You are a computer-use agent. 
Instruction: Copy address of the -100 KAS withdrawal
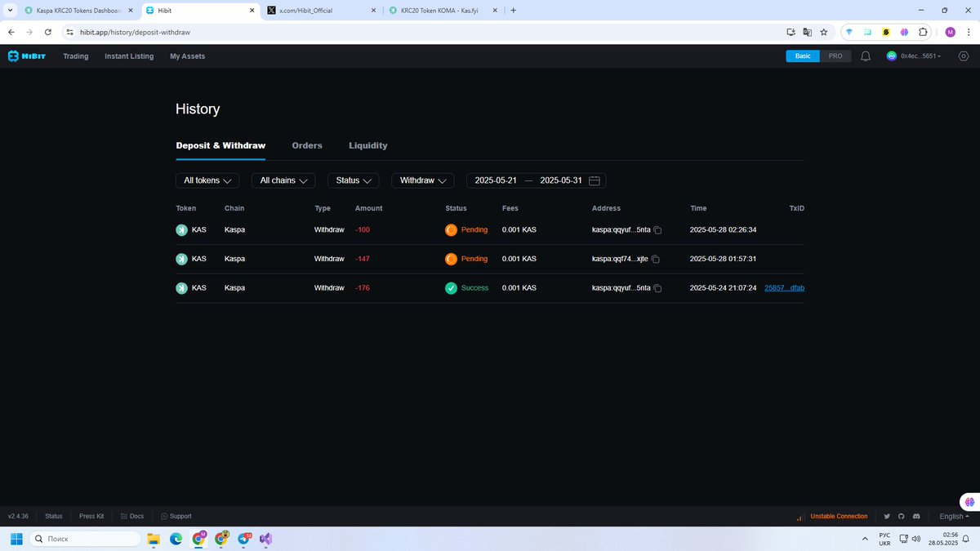[657, 230]
